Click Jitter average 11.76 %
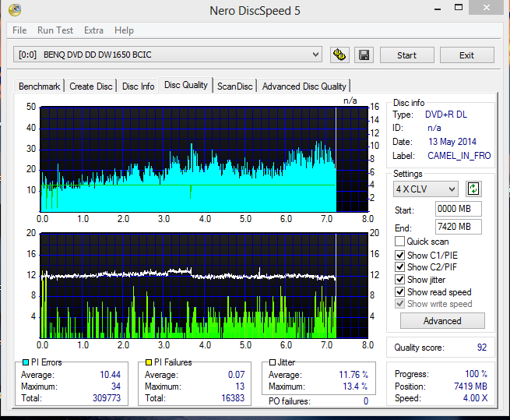 pyautogui.click(x=353, y=375)
